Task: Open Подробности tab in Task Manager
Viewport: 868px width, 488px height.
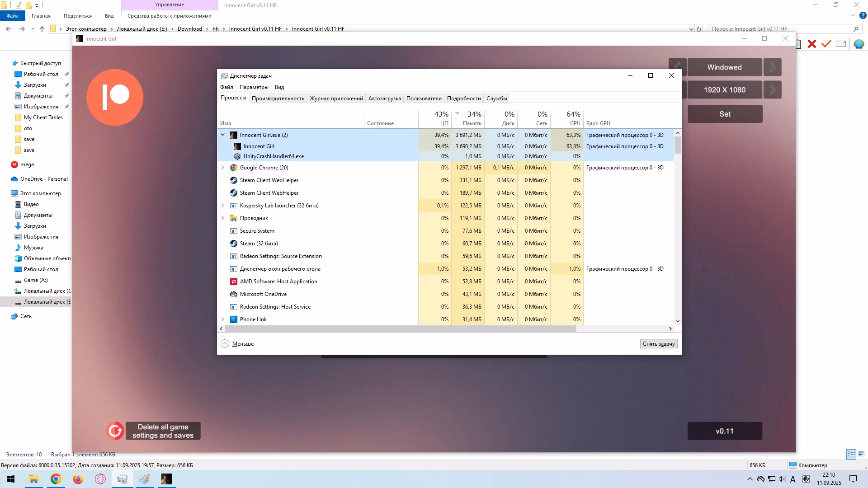Action: [464, 99]
